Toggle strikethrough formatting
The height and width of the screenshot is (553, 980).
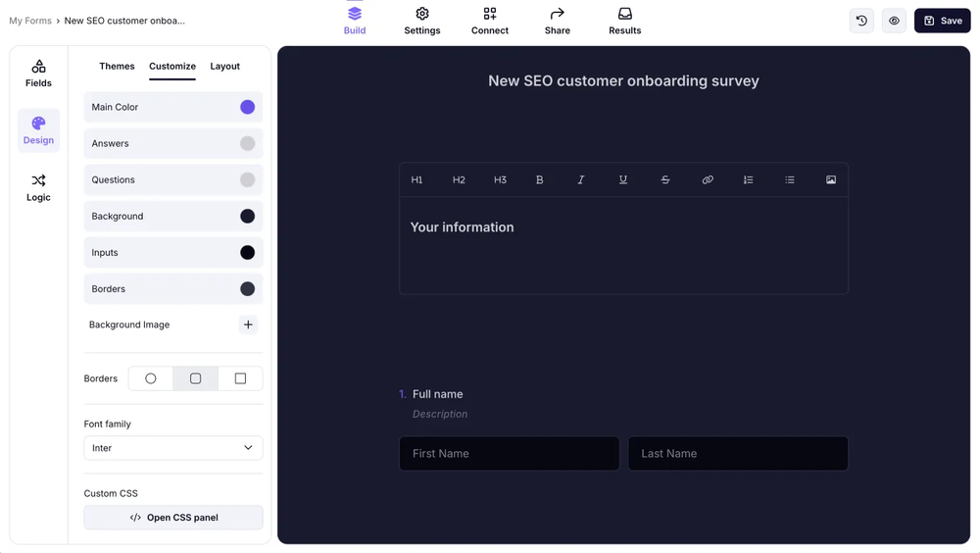pyautogui.click(x=665, y=179)
